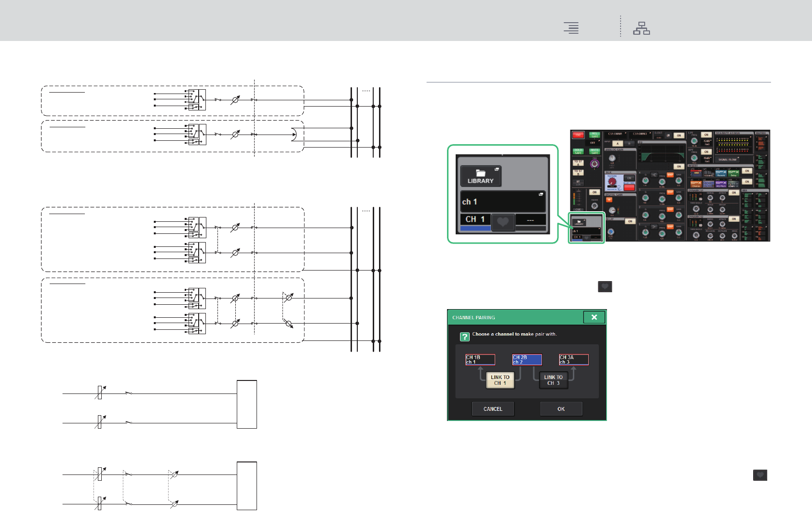The height and width of the screenshot is (515, 812).
Task: Click the green question mark help icon
Action: [464, 337]
